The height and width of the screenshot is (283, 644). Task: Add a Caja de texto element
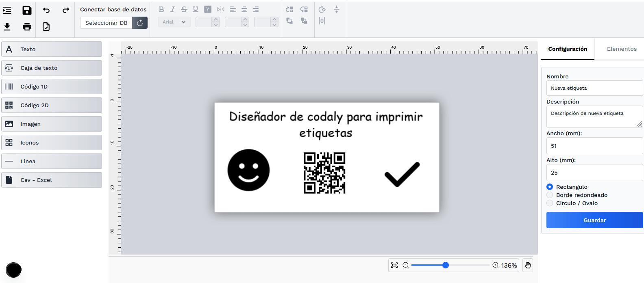[52, 68]
